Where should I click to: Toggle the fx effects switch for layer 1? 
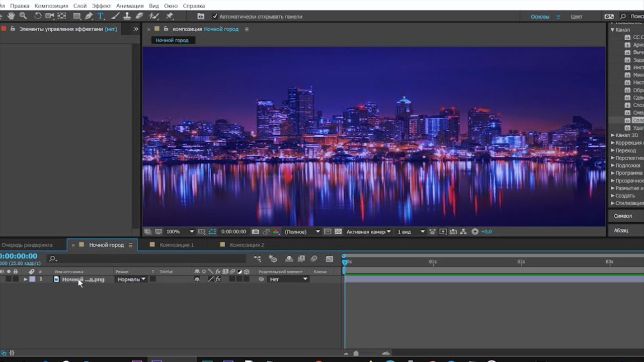click(x=218, y=279)
